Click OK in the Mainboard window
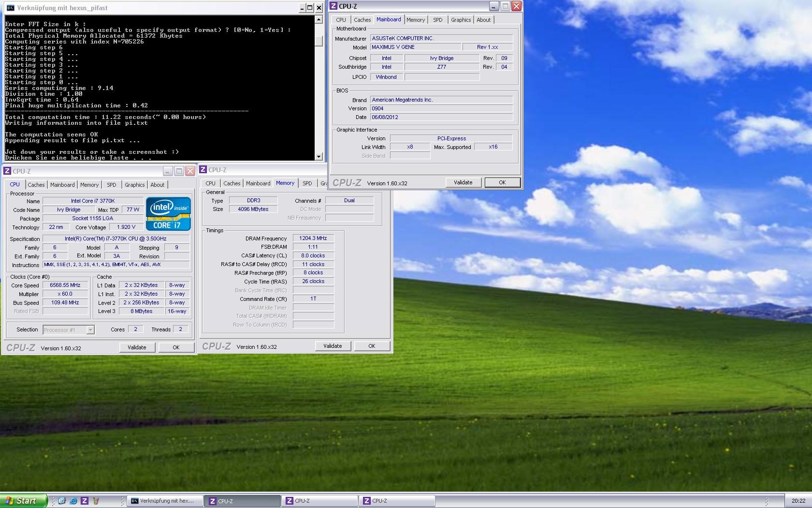 pos(502,182)
